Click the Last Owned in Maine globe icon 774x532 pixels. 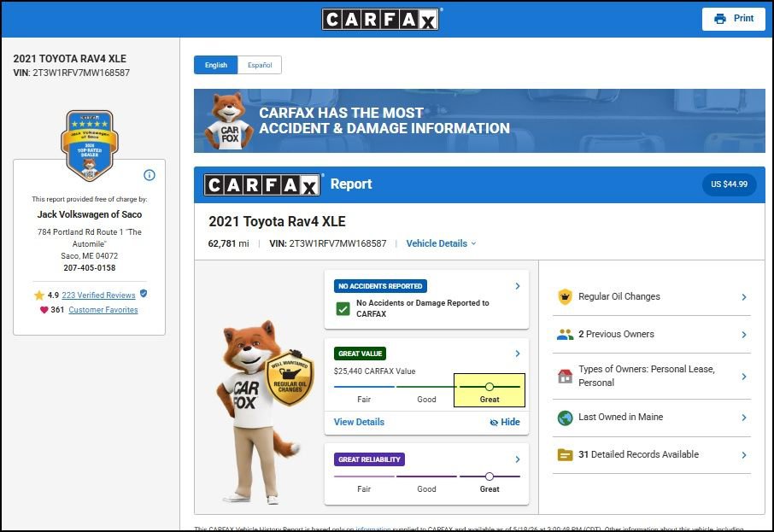coord(565,418)
